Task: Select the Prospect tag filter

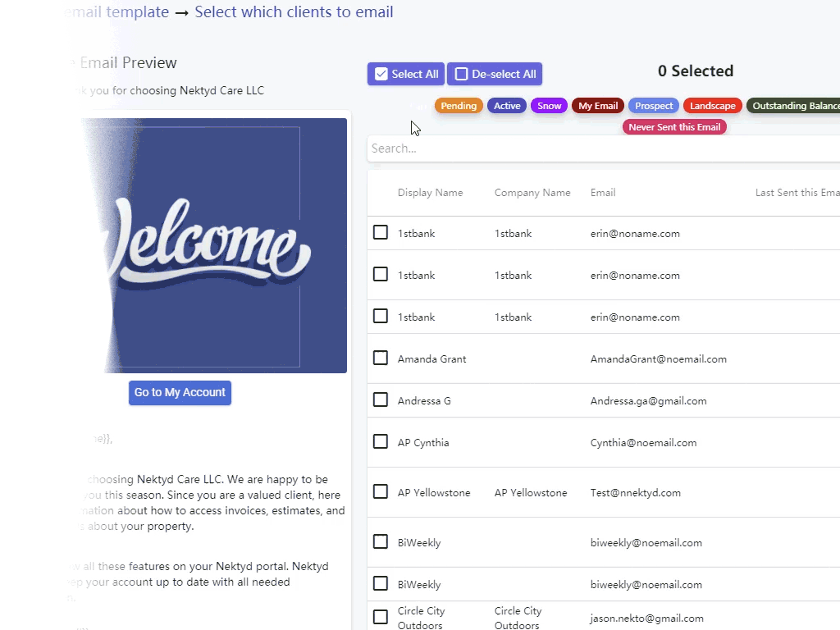Action: tap(653, 105)
